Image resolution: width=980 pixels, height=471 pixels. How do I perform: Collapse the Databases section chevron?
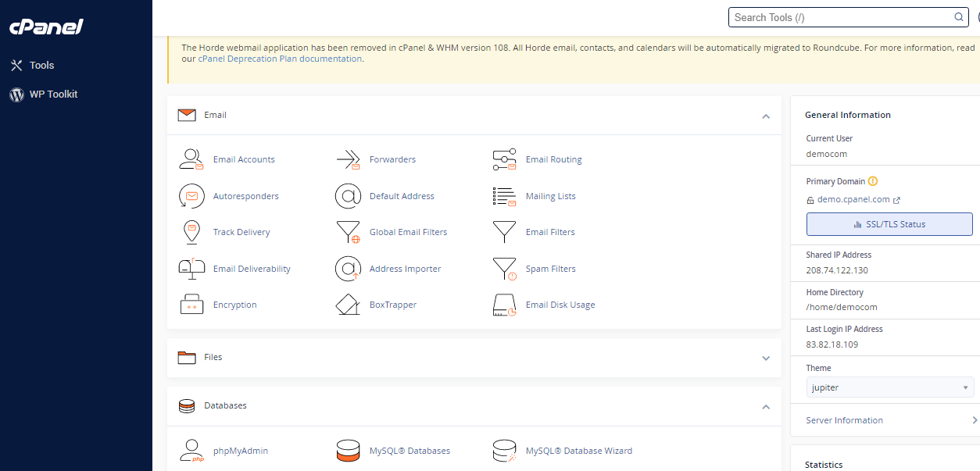pyautogui.click(x=766, y=406)
